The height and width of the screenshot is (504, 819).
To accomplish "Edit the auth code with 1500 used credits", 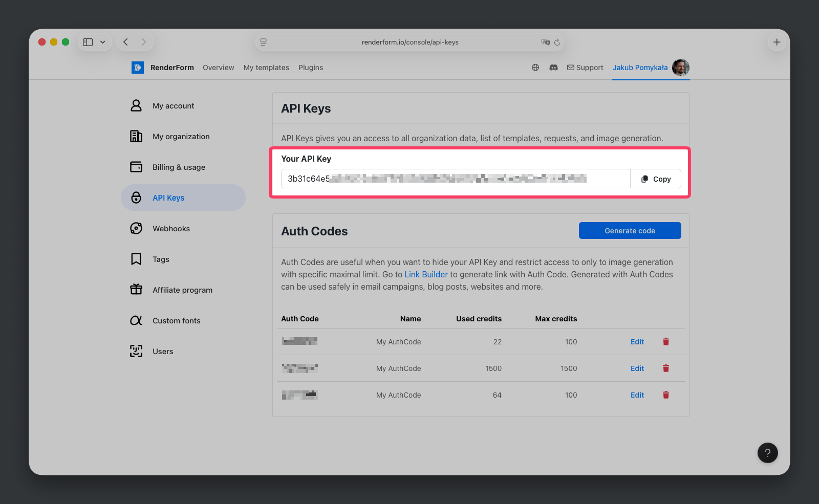I will pyautogui.click(x=637, y=368).
